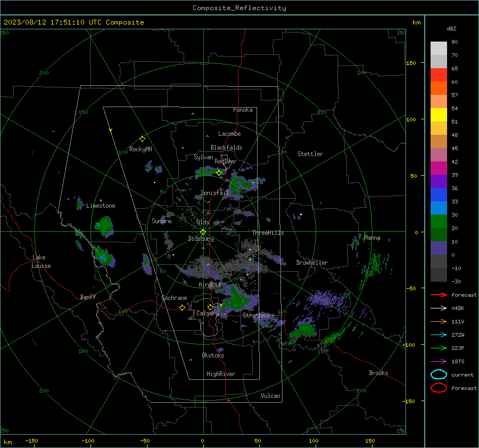479x448 pixels.
Task: Select the orange swatch between 60 and 57 dBZ
Action: point(439,88)
